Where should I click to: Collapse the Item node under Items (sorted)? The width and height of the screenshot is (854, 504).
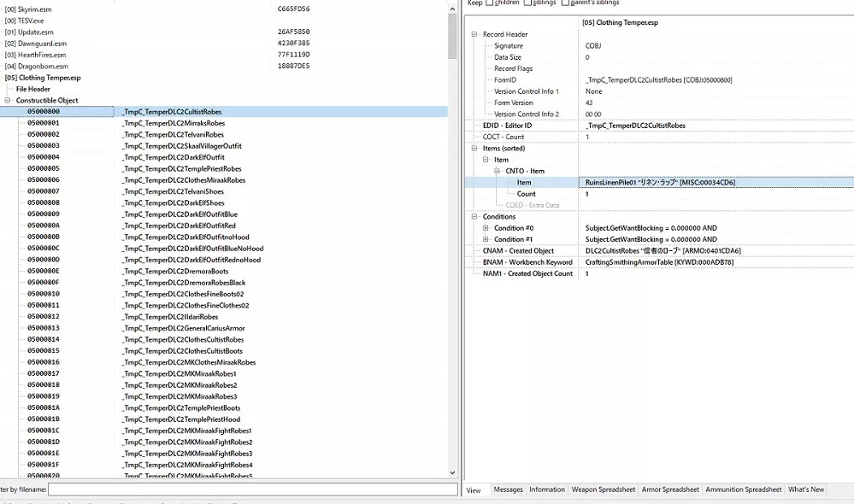(486, 160)
